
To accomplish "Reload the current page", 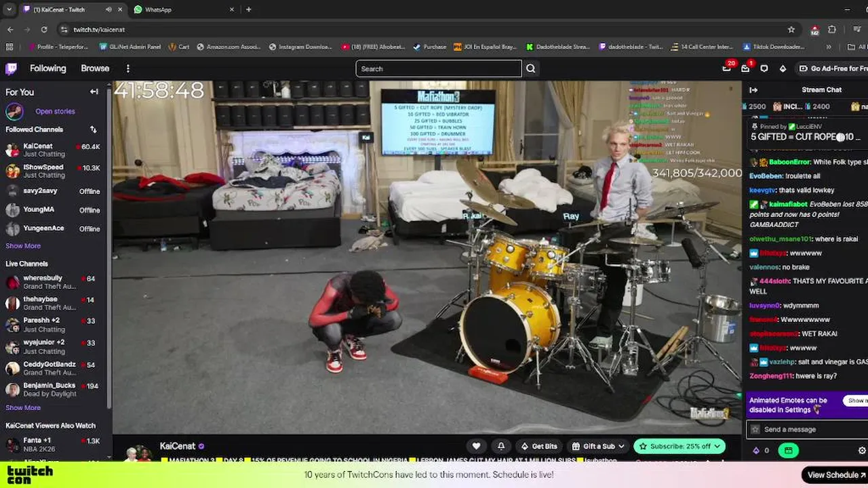I will click(44, 30).
